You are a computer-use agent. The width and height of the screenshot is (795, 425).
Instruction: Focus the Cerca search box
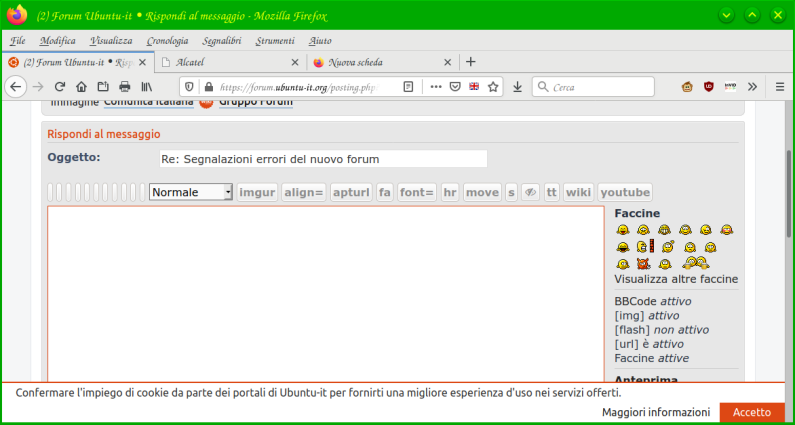coord(593,87)
